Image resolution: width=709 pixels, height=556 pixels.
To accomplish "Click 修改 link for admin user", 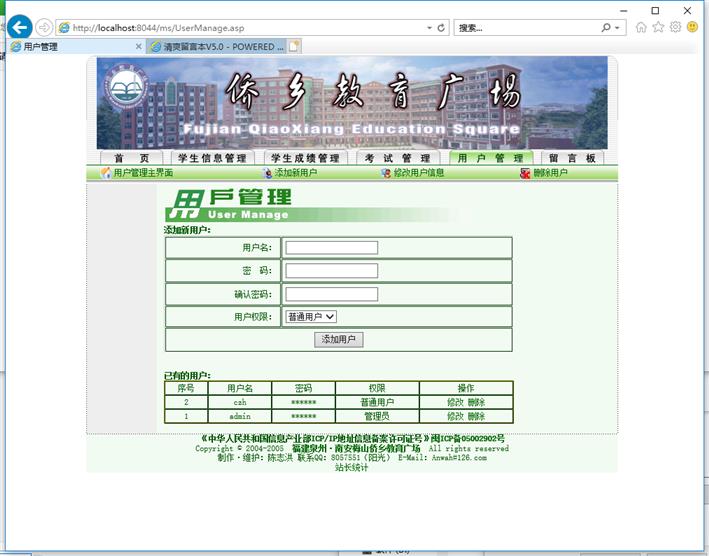I will (x=455, y=416).
